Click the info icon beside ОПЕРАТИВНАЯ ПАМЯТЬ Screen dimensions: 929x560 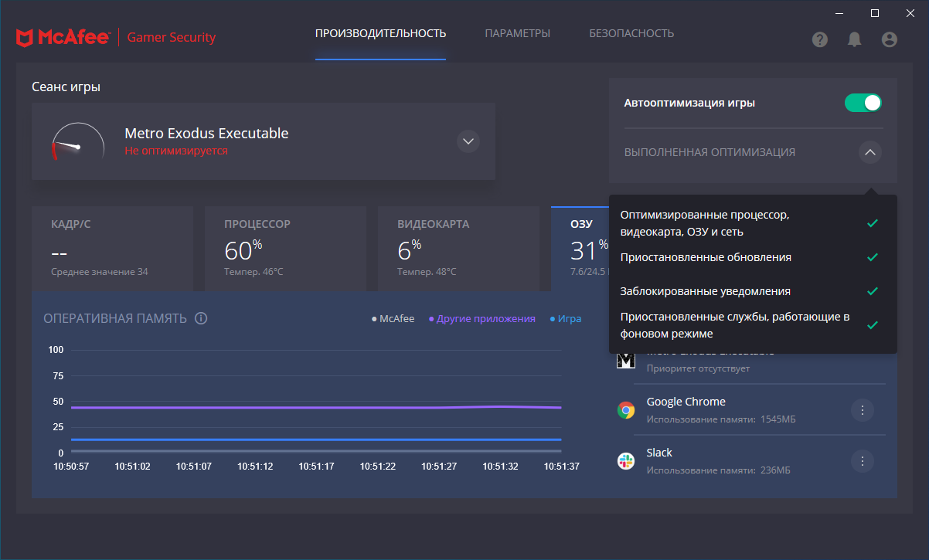pyautogui.click(x=201, y=318)
